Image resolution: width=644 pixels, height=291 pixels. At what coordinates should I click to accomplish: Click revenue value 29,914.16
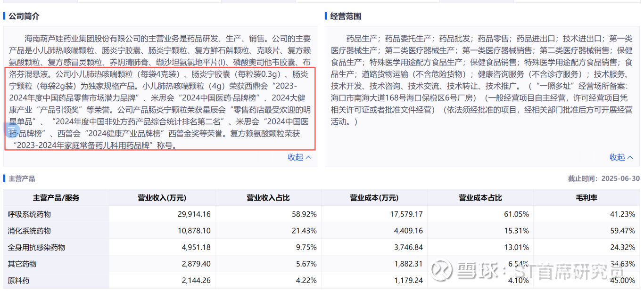[194, 214]
